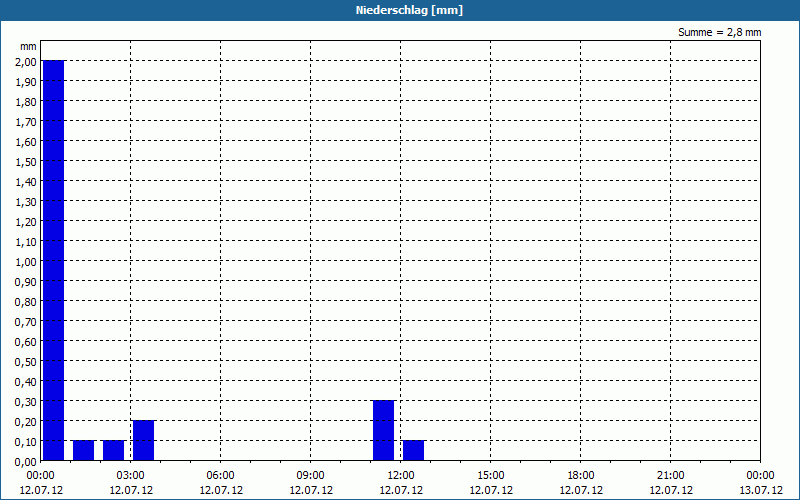The image size is (800, 500).
Task: Click the 12.07.12 date under 03:00
Action: point(131,490)
